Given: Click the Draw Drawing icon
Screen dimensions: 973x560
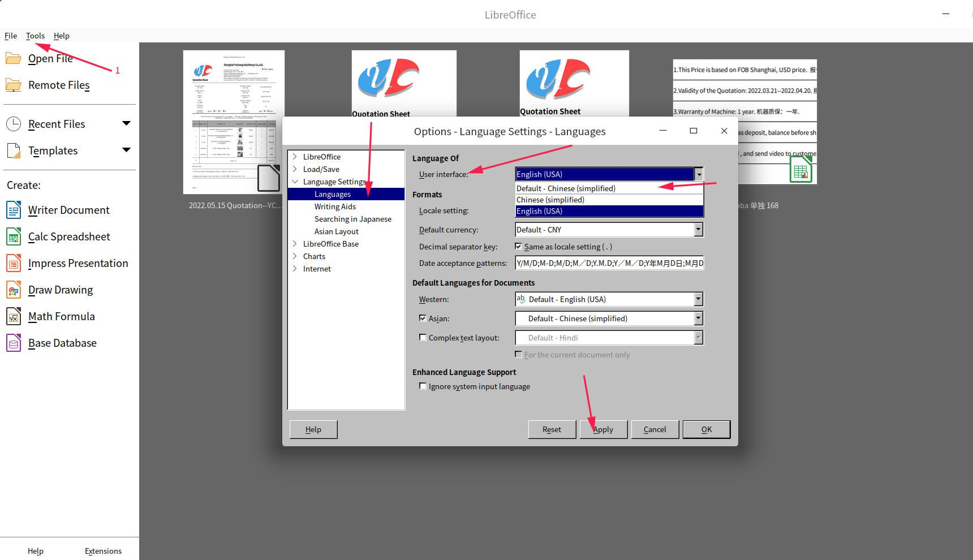Looking at the screenshot, I should click(14, 290).
